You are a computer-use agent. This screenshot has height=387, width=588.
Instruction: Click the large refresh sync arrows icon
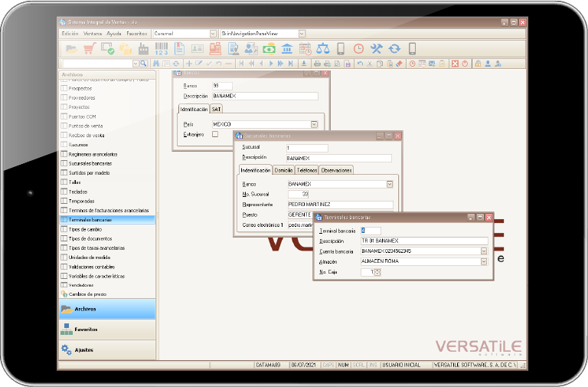(x=394, y=49)
